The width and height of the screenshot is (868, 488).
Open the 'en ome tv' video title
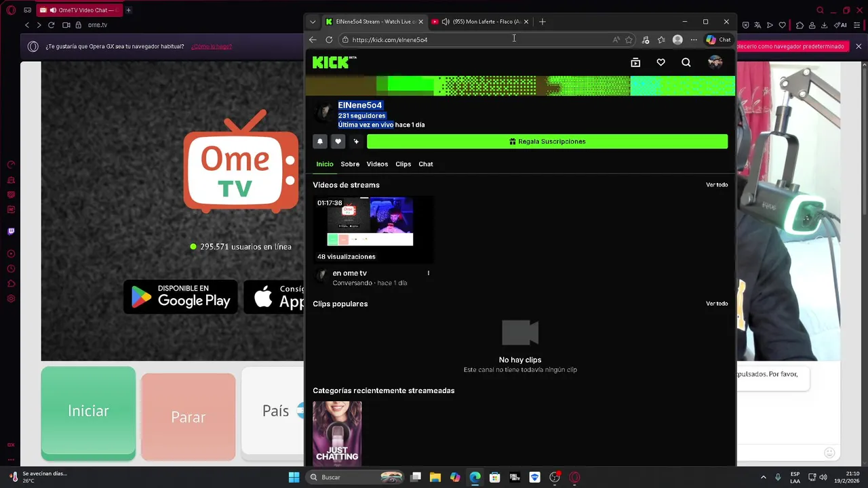[x=350, y=273]
